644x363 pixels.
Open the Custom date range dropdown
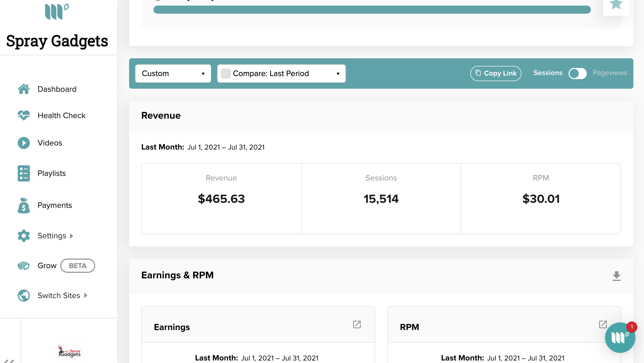pyautogui.click(x=173, y=74)
